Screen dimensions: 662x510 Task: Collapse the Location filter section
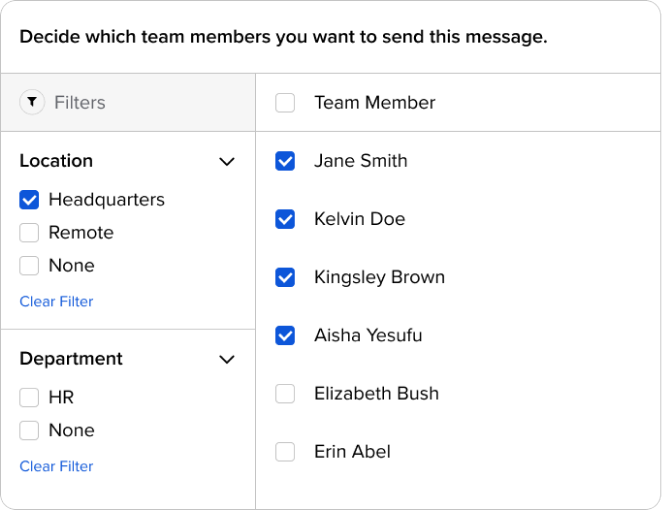pyautogui.click(x=227, y=161)
